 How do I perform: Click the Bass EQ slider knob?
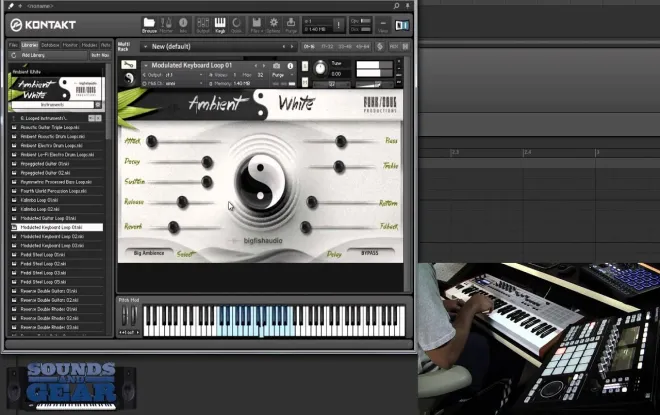coord(341,141)
